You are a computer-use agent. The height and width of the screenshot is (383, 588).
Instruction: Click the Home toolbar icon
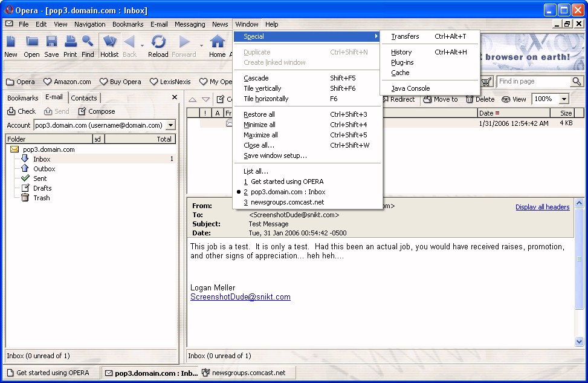click(217, 45)
